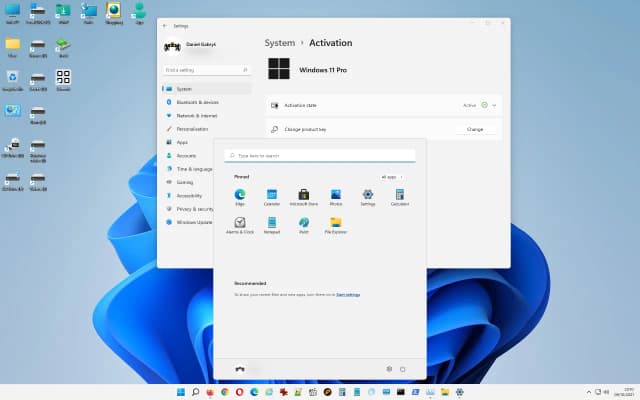Expand the Activation state row
The width and height of the screenshot is (640, 400).
pos(494,104)
